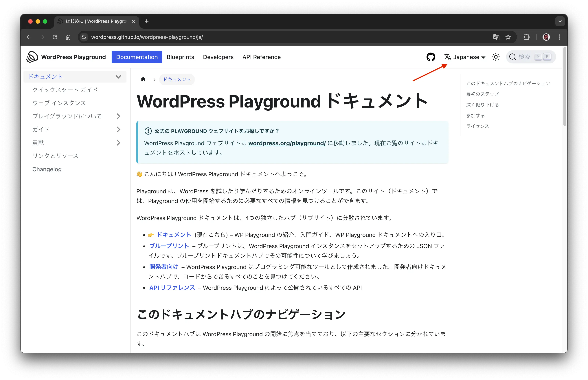
Task: Collapse the ドキュメント sidebar section
Action: [119, 76]
